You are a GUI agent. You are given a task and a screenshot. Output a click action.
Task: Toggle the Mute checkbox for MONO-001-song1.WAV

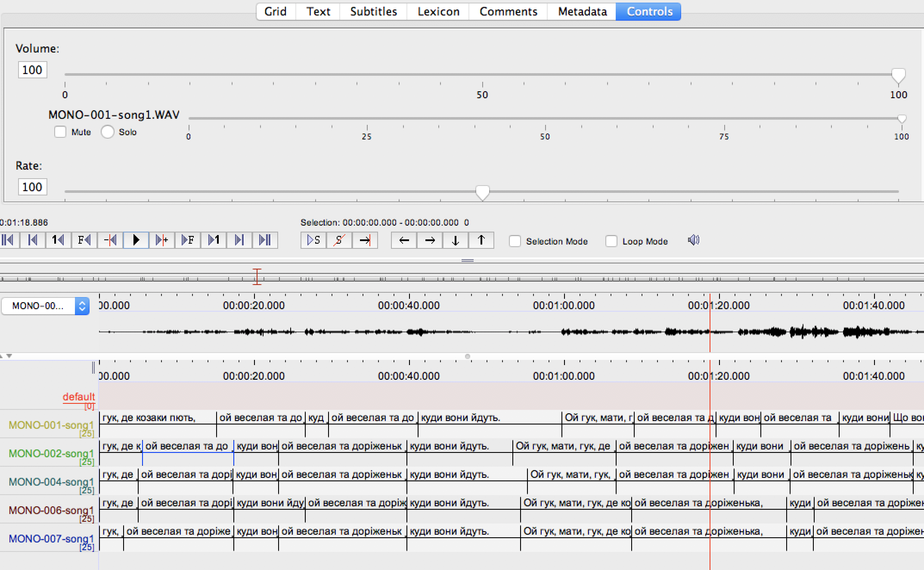pyautogui.click(x=60, y=132)
